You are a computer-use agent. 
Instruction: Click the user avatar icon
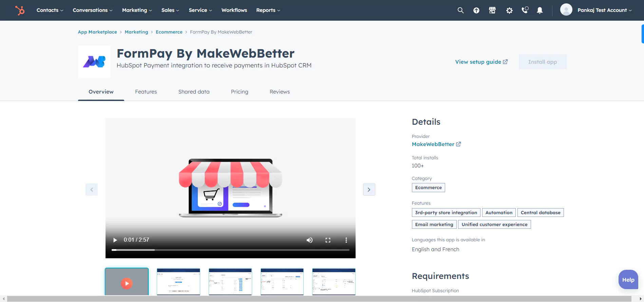click(566, 9)
